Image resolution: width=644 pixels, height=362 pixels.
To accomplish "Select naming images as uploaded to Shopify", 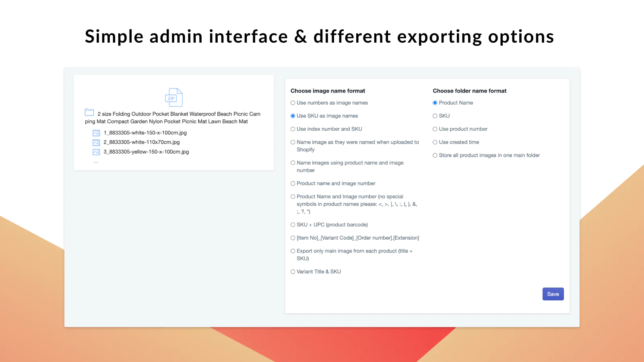I will click(293, 142).
